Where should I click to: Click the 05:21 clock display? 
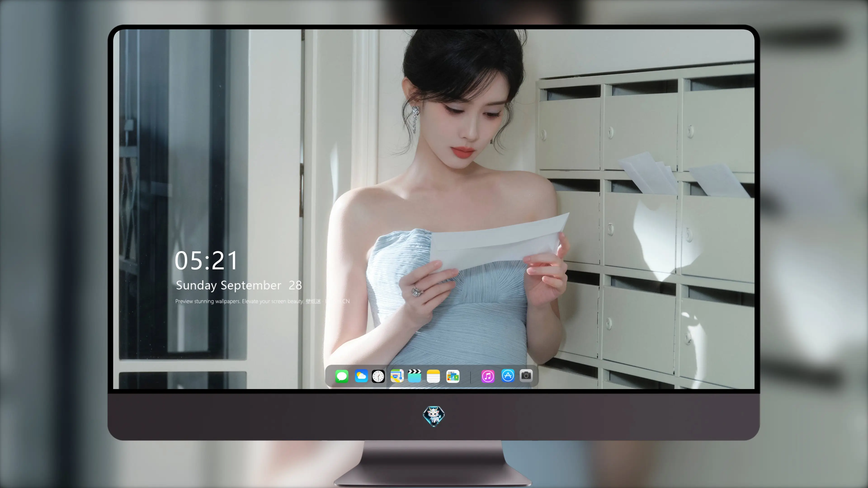[x=206, y=261]
